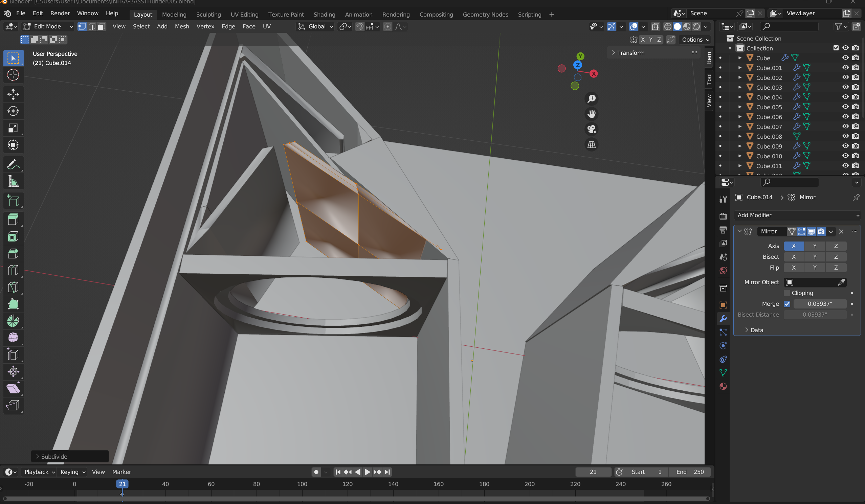Click the Bisect X button

pos(794,257)
